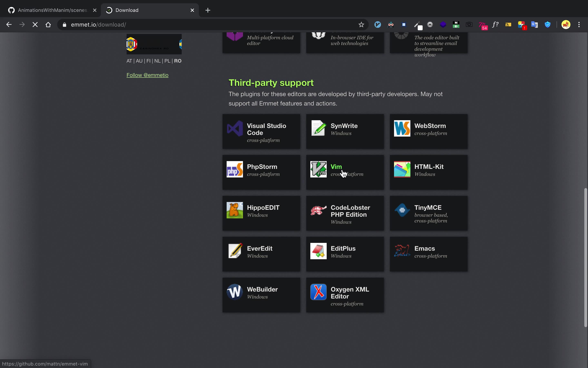
Task: Click the HTML-Kit colorful icon
Action: pos(402,169)
